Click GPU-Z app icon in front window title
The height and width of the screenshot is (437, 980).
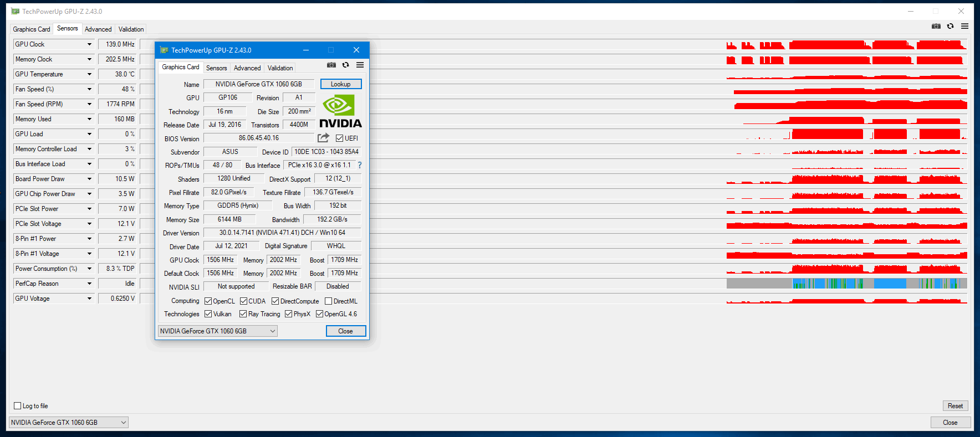pos(164,50)
